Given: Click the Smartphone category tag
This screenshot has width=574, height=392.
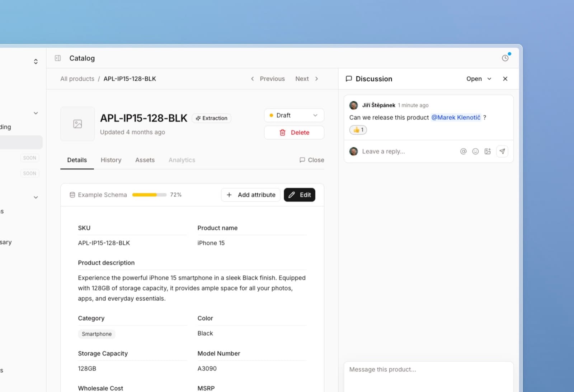Looking at the screenshot, I should point(97,334).
